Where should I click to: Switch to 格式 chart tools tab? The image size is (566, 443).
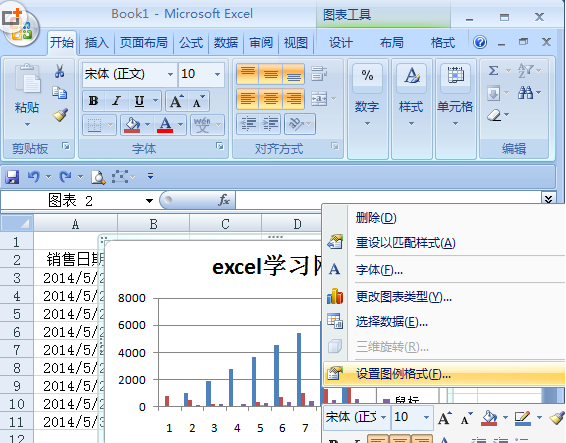(443, 43)
